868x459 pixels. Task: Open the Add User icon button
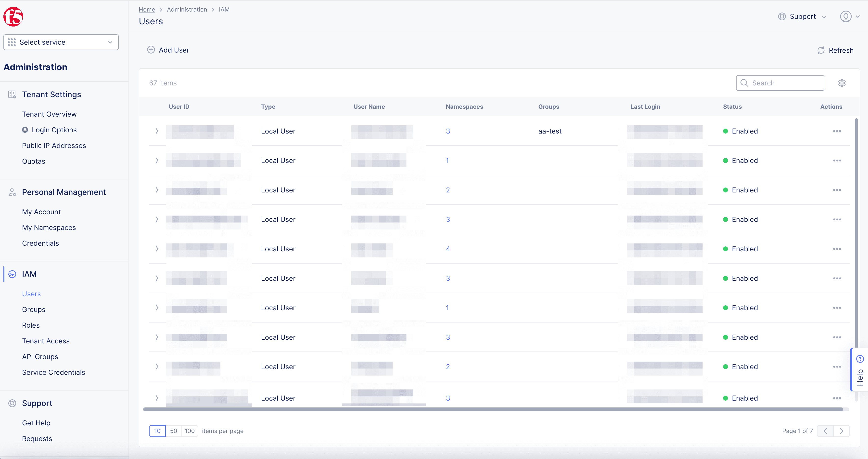pyautogui.click(x=151, y=50)
